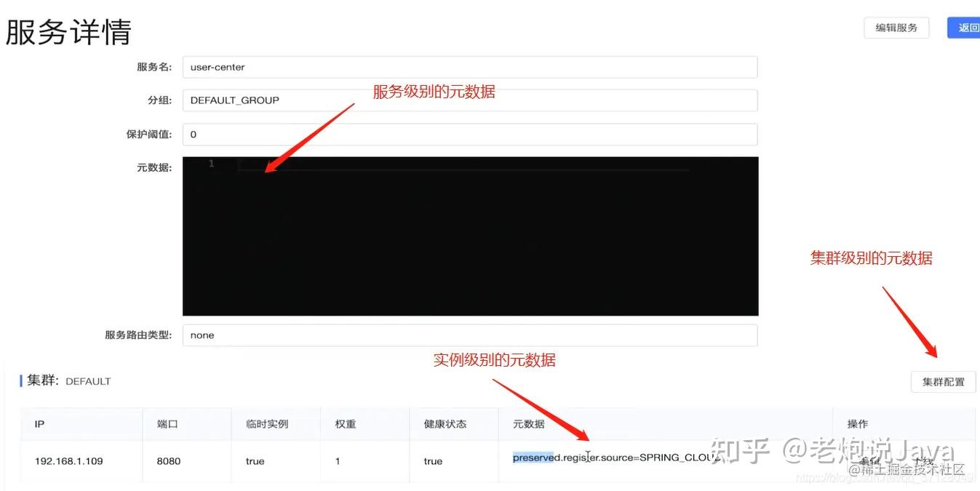This screenshot has height=491, width=980.
Task: Click the 服务名 field containing user-center
Action: click(469, 67)
